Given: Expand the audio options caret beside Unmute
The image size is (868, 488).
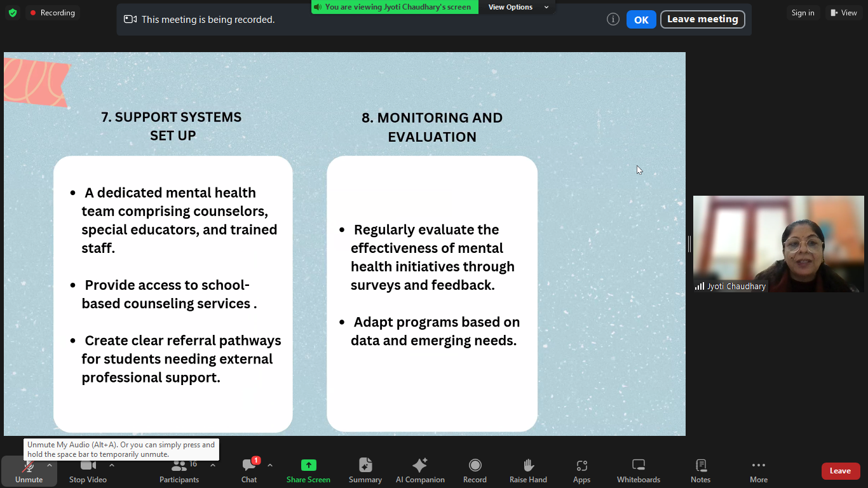Looking at the screenshot, I should tap(50, 465).
